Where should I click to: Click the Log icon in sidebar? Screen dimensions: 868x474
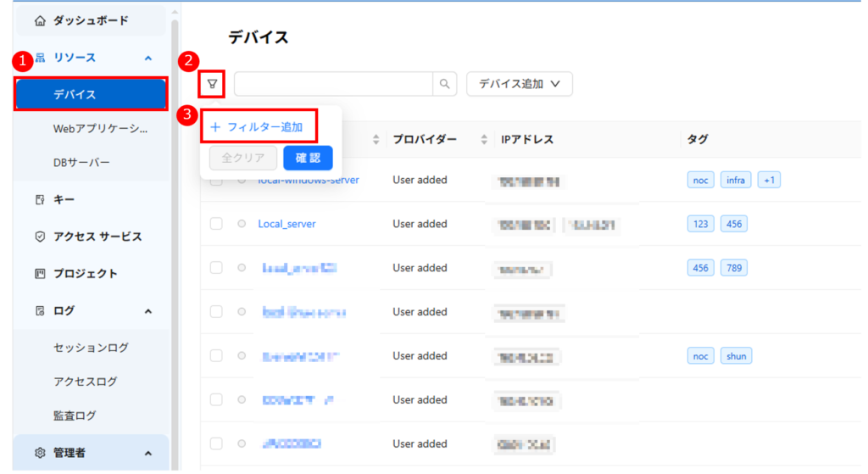(x=40, y=311)
